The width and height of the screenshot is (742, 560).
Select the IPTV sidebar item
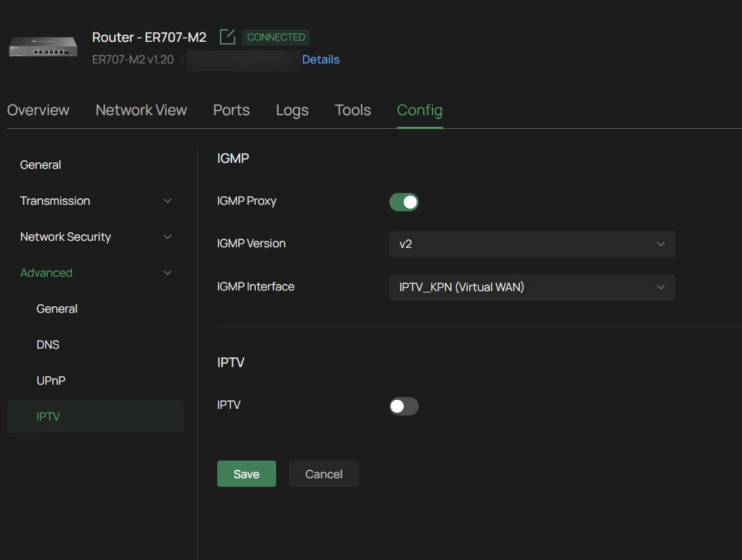[x=95, y=416]
